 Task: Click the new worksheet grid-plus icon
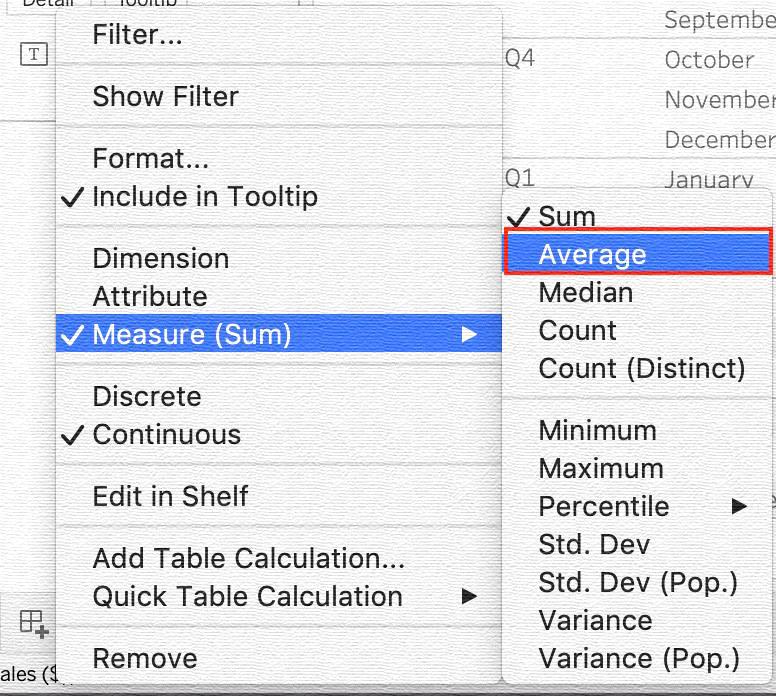tap(34, 623)
